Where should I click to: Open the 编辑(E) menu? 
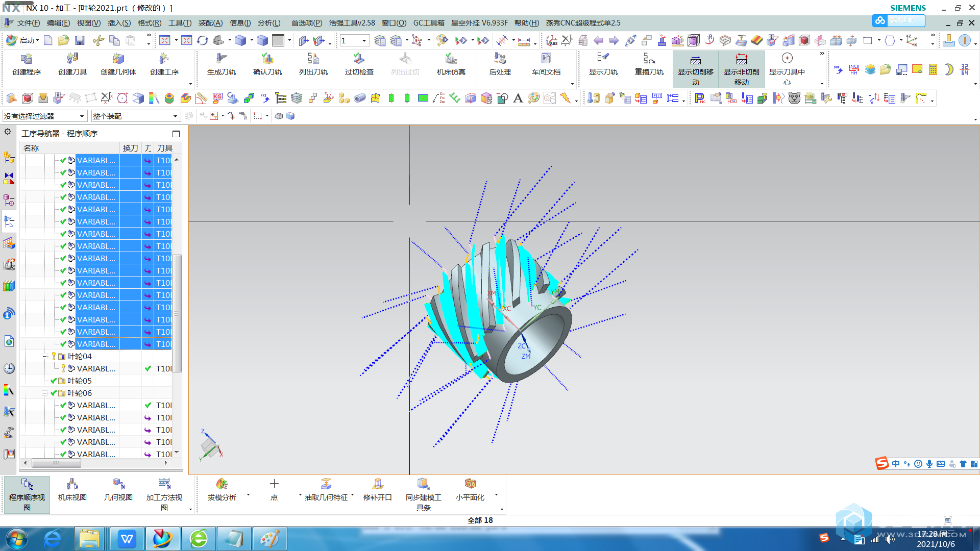coord(58,23)
